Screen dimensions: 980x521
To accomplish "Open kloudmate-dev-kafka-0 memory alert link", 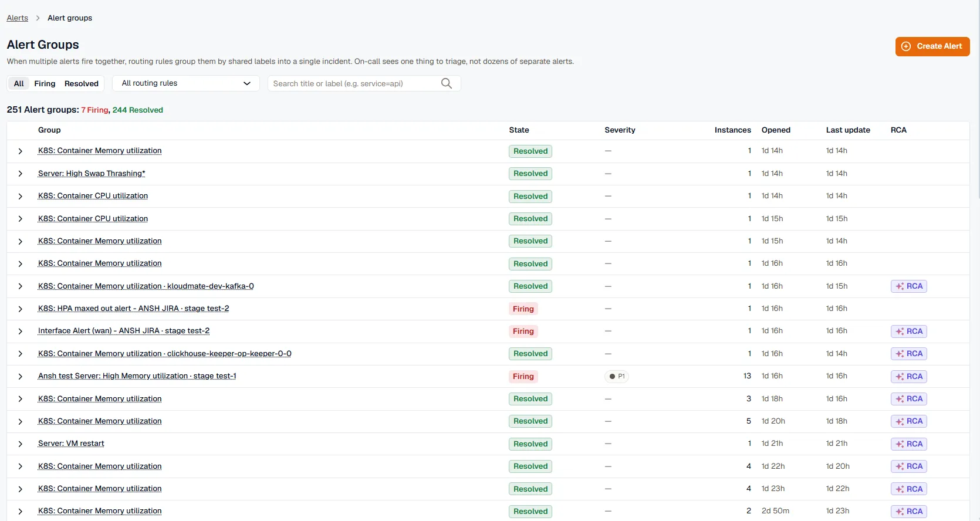I will (x=146, y=286).
